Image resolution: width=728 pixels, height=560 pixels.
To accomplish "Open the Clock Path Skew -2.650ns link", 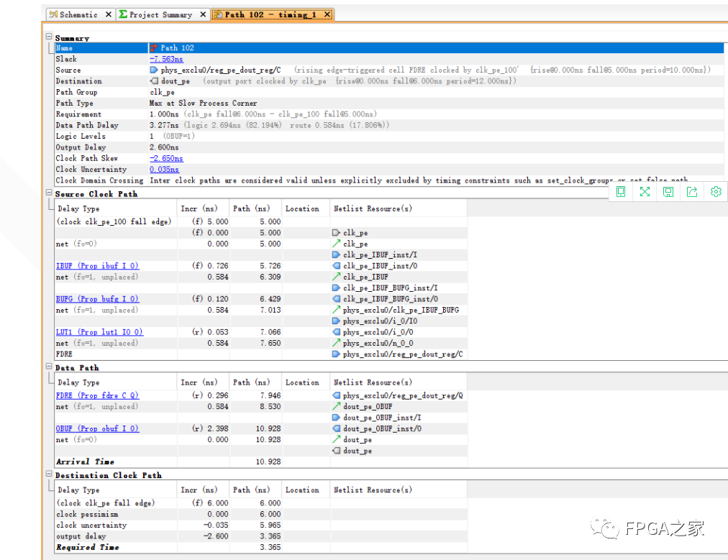I will click(165, 158).
